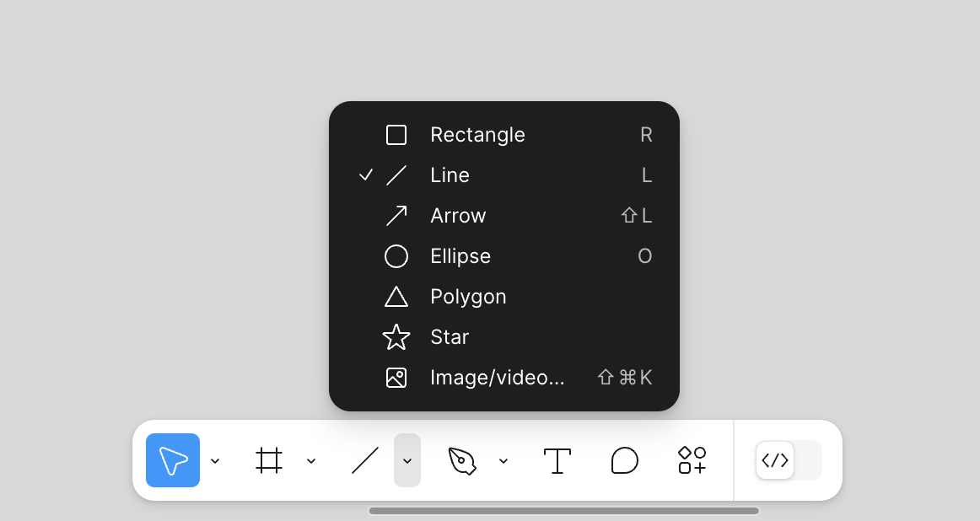Click the Star shape icon in menu

click(x=396, y=337)
